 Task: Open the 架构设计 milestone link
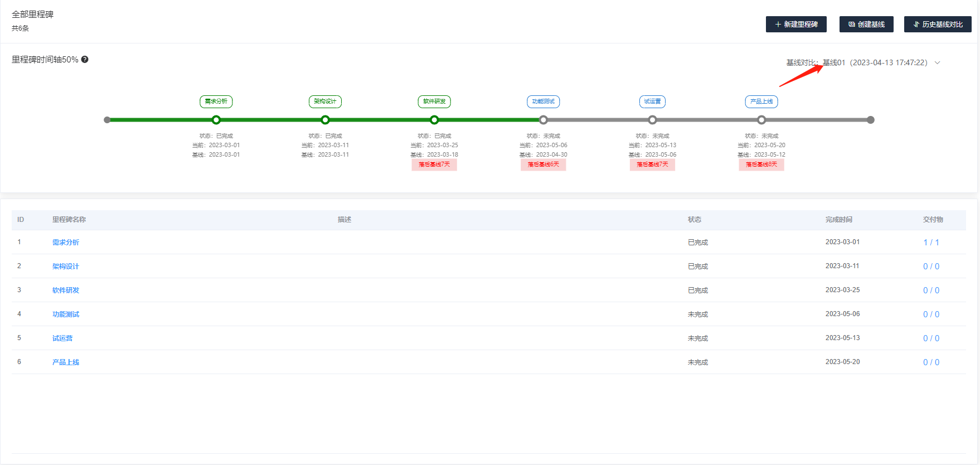66,267
